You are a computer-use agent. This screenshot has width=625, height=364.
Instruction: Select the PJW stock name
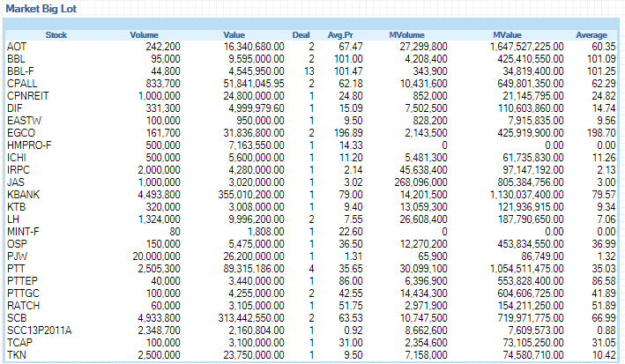pos(17,256)
